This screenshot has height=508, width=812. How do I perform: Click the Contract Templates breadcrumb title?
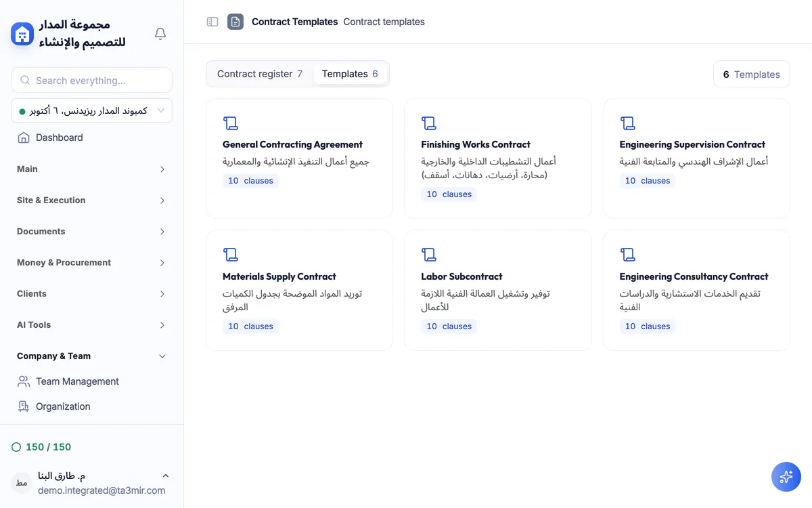[294, 22]
